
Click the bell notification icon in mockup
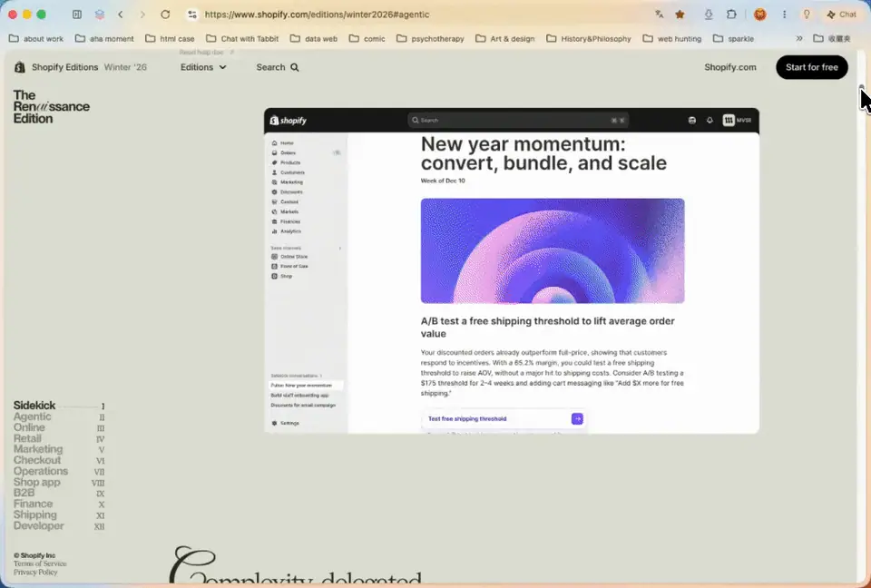click(710, 120)
